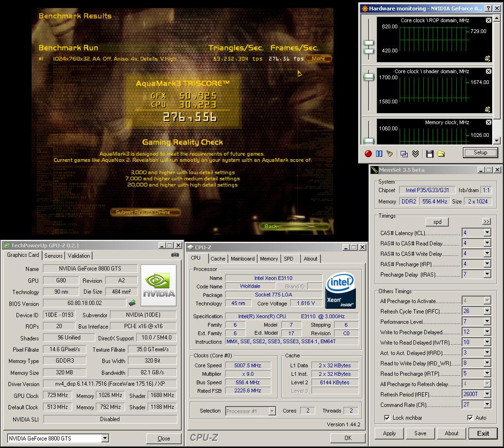Toggle the Lock mchbar checkbox
Viewport: 504px width, 448px height.
(x=387, y=418)
